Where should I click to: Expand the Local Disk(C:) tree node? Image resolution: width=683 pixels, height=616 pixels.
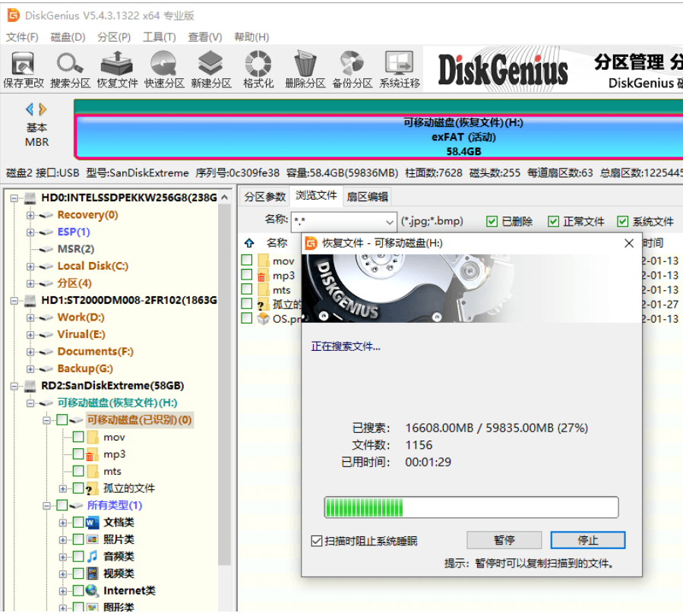coord(30,267)
